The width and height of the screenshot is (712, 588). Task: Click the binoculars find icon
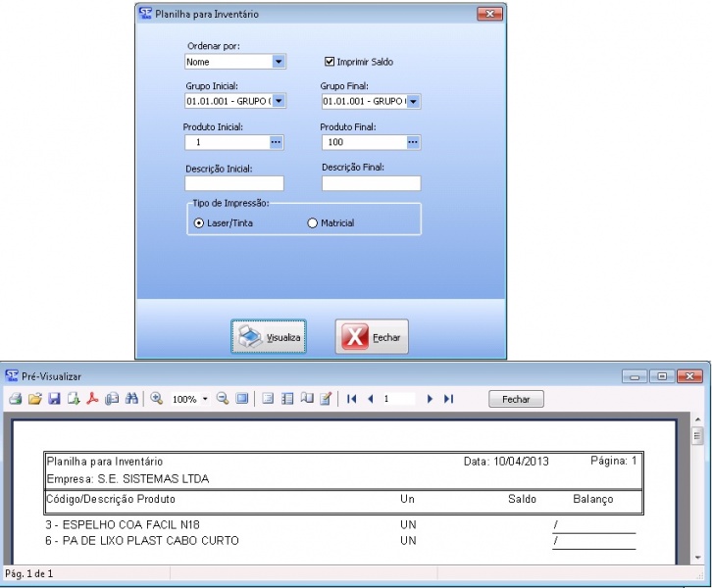[130, 399]
